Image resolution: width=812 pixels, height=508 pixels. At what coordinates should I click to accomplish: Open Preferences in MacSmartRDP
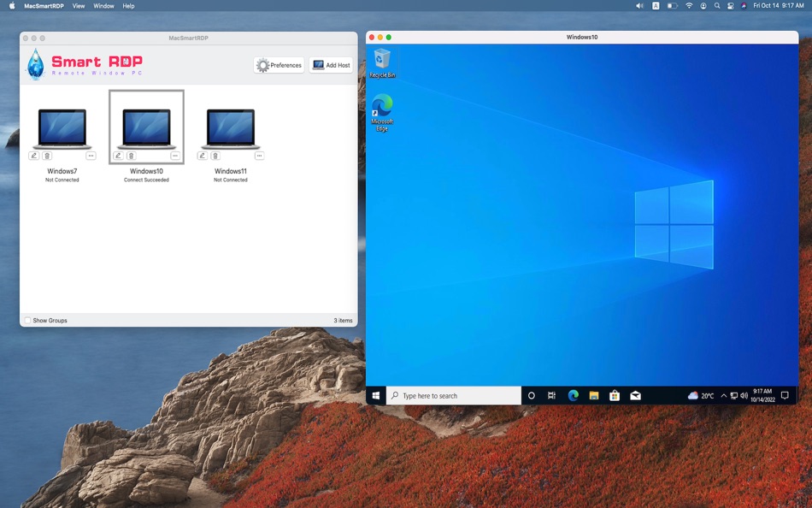coord(279,65)
